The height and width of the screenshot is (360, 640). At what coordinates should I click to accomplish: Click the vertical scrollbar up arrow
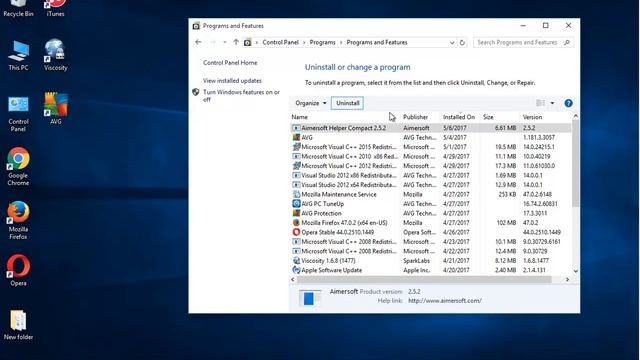click(x=576, y=116)
